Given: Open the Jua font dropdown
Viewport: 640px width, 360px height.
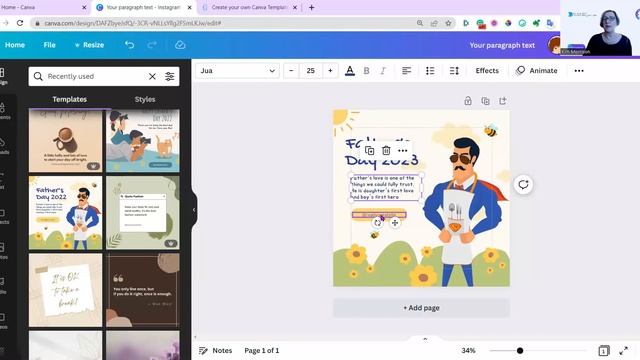Looking at the screenshot, I should [237, 71].
